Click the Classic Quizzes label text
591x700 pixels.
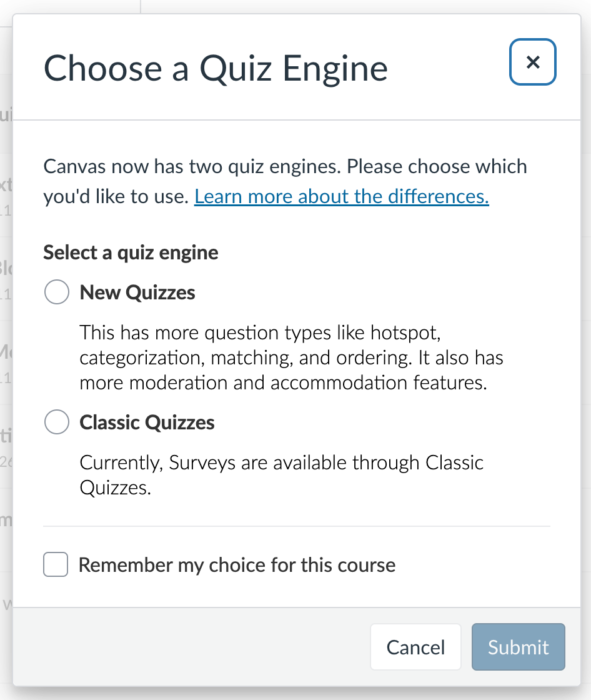click(x=147, y=422)
